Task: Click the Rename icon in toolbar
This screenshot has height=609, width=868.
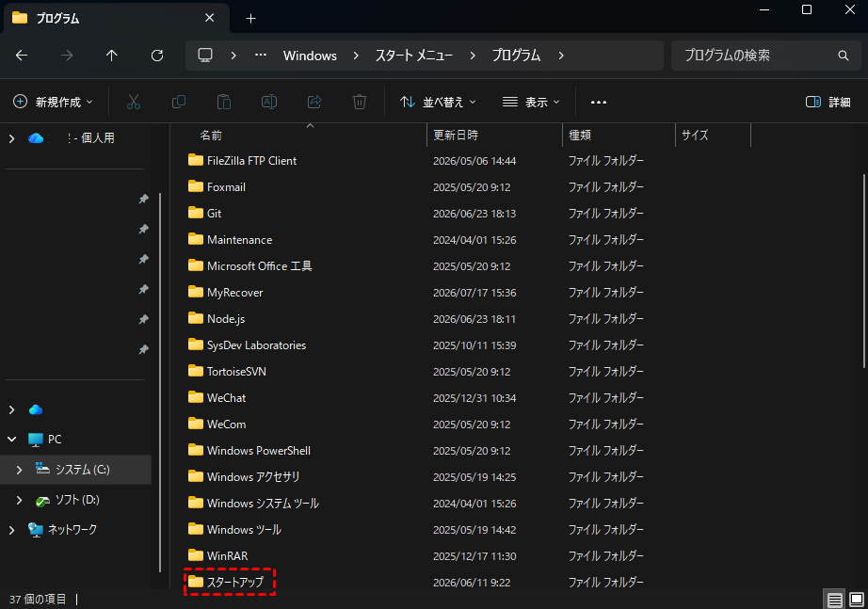Action: tap(269, 102)
